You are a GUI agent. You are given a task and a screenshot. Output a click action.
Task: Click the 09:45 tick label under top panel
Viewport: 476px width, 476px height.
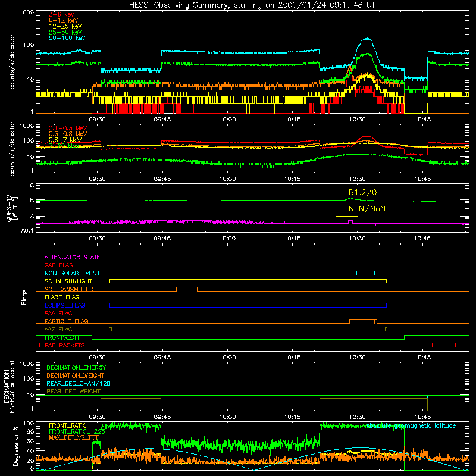click(x=162, y=120)
